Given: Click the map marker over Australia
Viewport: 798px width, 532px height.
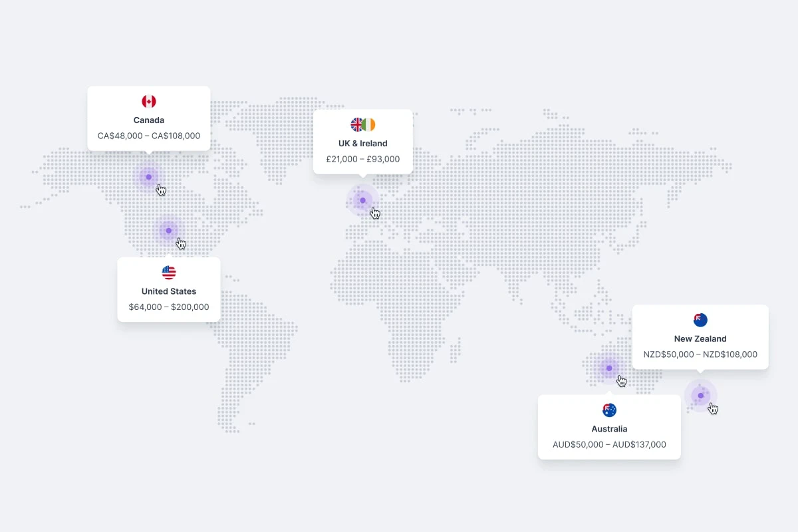Looking at the screenshot, I should 608,367.
